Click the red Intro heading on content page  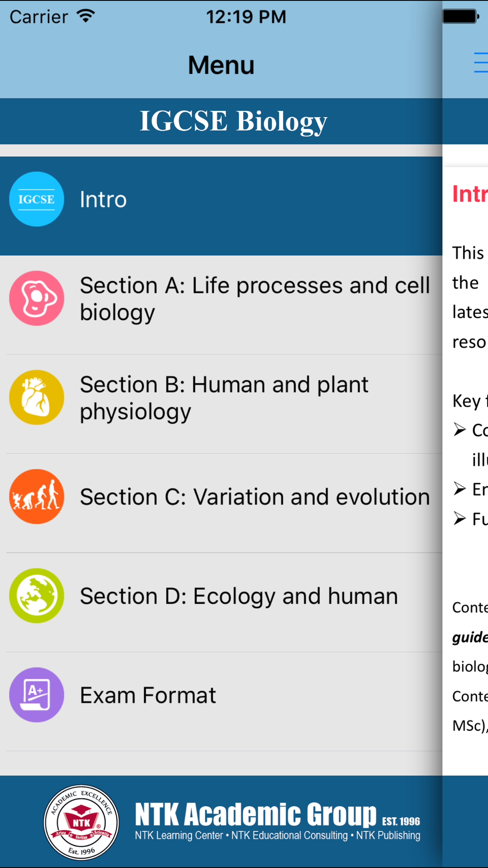(469, 194)
